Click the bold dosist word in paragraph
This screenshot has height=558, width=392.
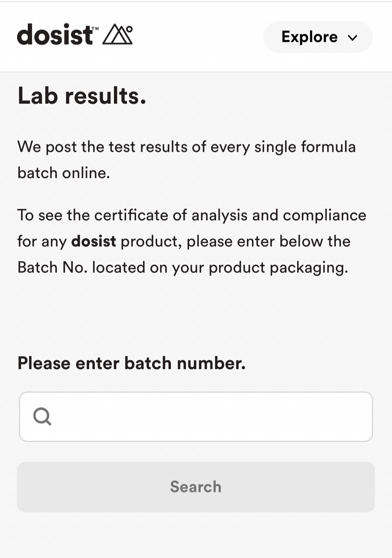click(x=94, y=241)
